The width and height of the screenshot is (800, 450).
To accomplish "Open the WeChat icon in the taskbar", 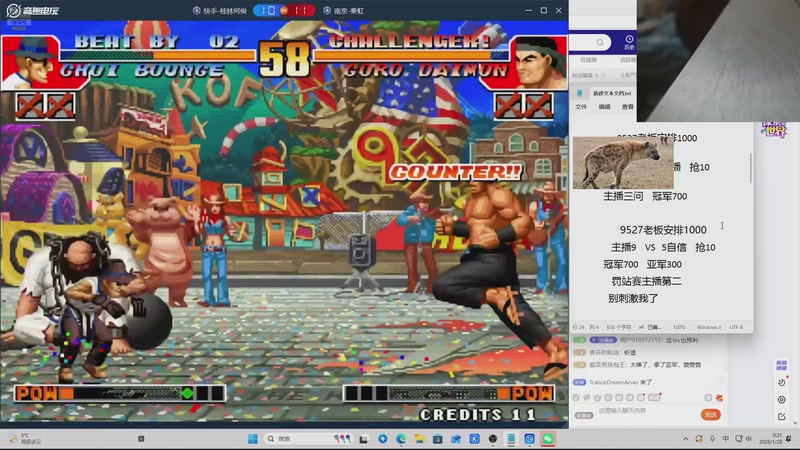I will [548, 439].
